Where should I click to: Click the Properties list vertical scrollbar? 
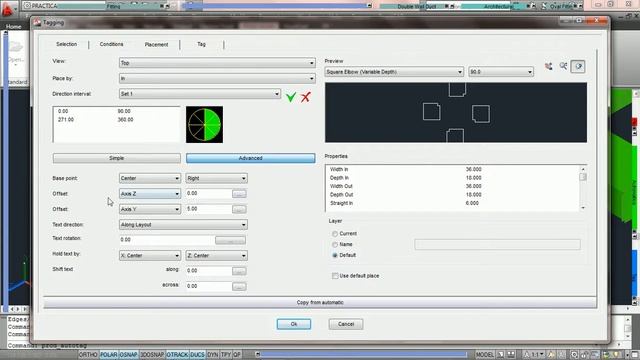[x=583, y=188]
